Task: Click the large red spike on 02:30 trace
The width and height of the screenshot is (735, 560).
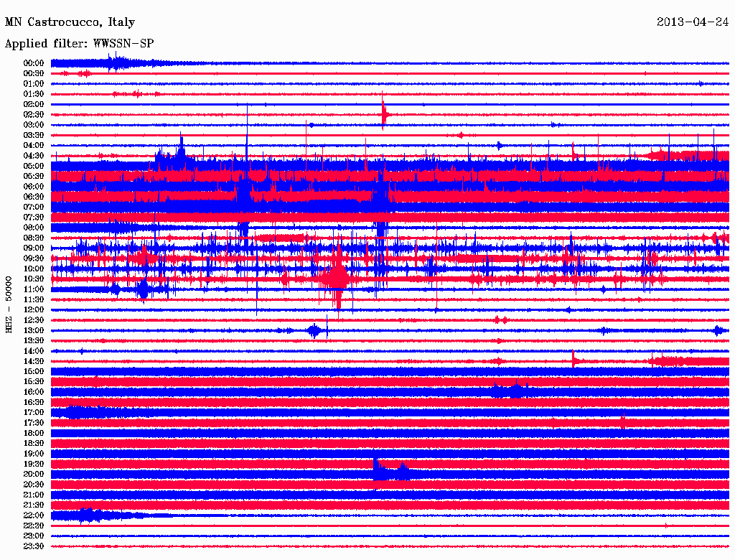Action: click(x=384, y=113)
